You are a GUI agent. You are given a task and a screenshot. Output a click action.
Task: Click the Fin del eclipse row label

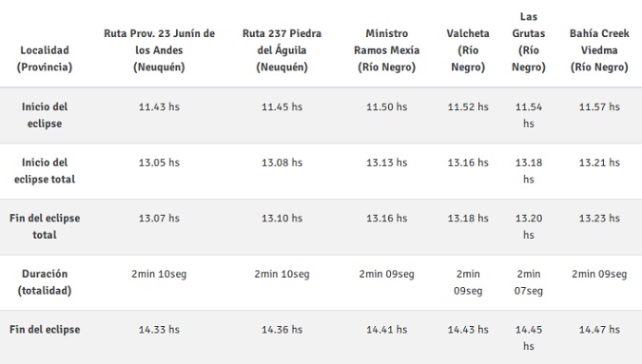(45, 329)
